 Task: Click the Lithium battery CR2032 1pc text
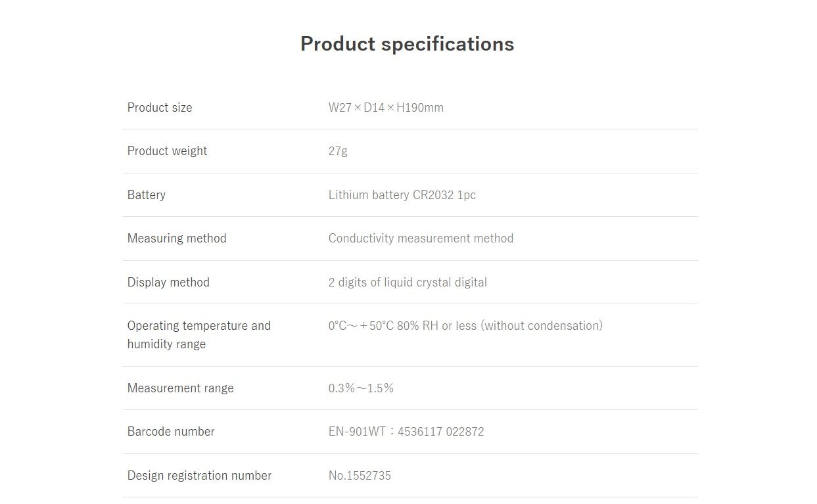pyautogui.click(x=402, y=195)
